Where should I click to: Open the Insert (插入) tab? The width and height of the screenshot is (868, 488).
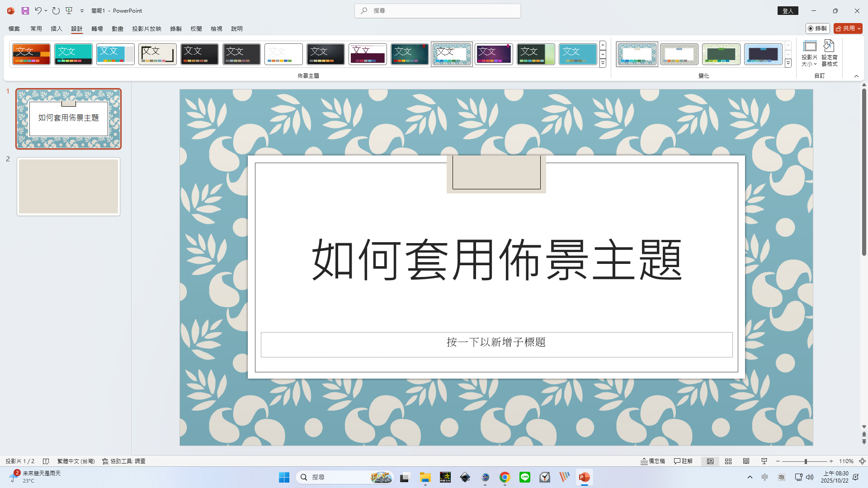point(57,28)
